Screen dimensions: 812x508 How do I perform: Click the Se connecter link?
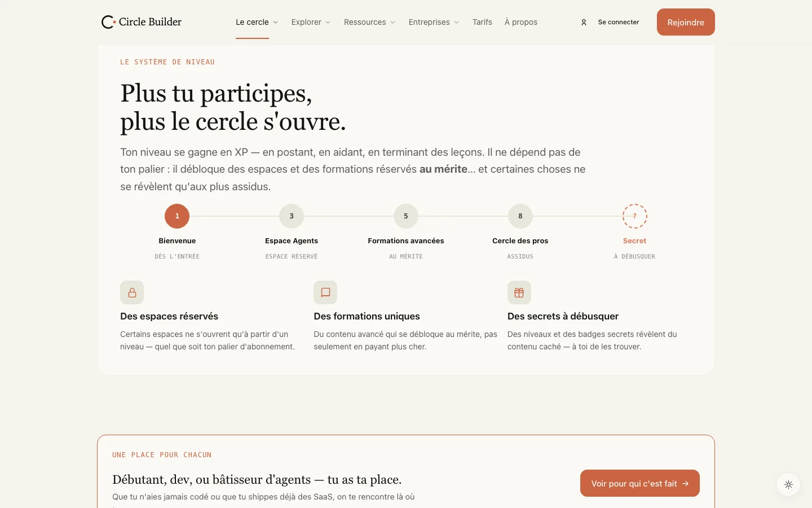(619, 22)
